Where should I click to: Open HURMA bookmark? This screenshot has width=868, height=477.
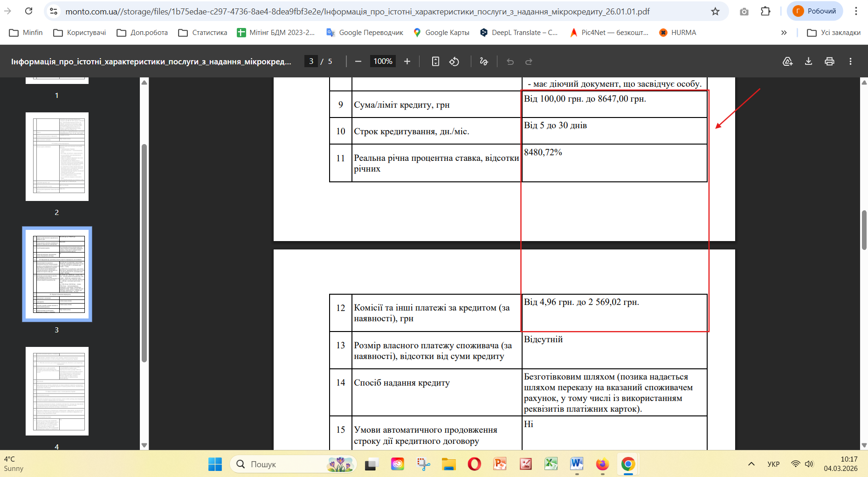coord(678,33)
